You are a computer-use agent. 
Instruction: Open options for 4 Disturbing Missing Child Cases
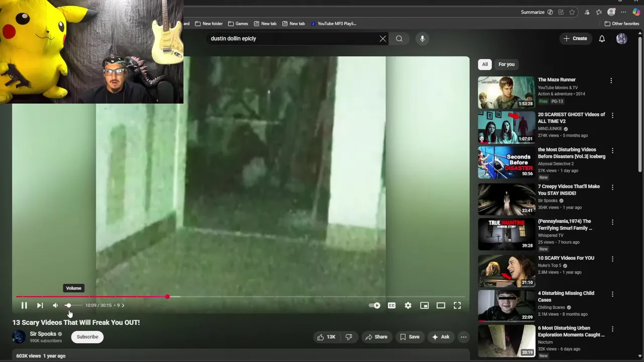coord(612,294)
